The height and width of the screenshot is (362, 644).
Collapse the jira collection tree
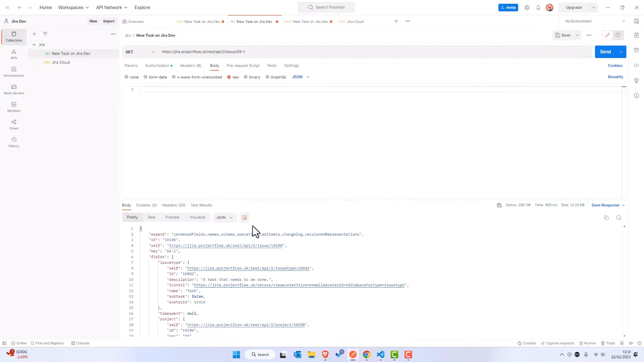(x=34, y=45)
